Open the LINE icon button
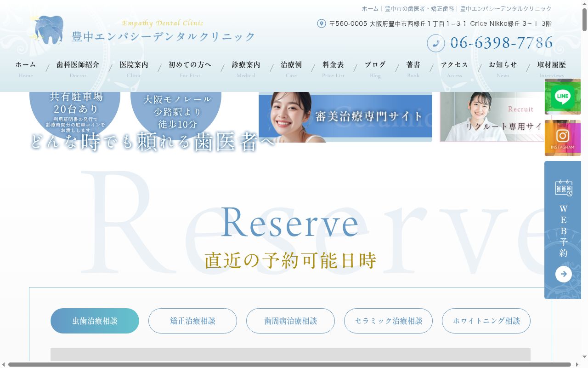This screenshot has width=588, height=368. 563,97
